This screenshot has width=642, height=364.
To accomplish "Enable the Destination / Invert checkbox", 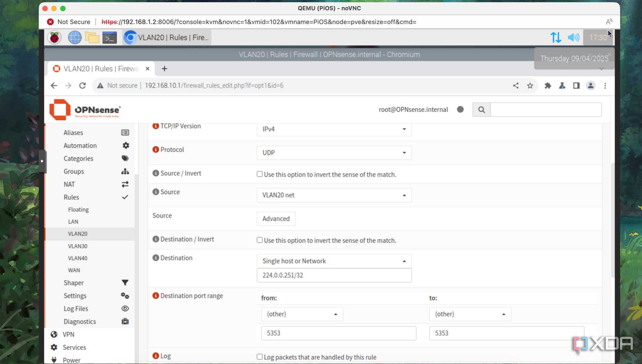I will pyautogui.click(x=259, y=240).
